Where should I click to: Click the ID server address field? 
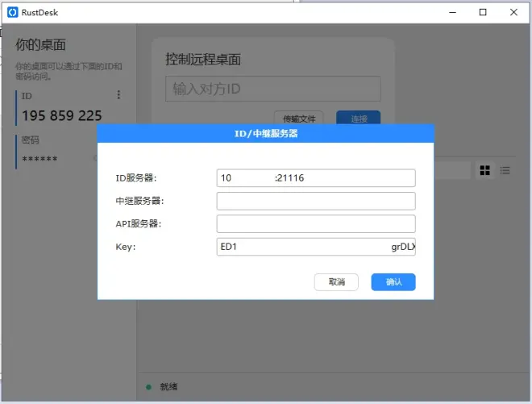click(316, 178)
